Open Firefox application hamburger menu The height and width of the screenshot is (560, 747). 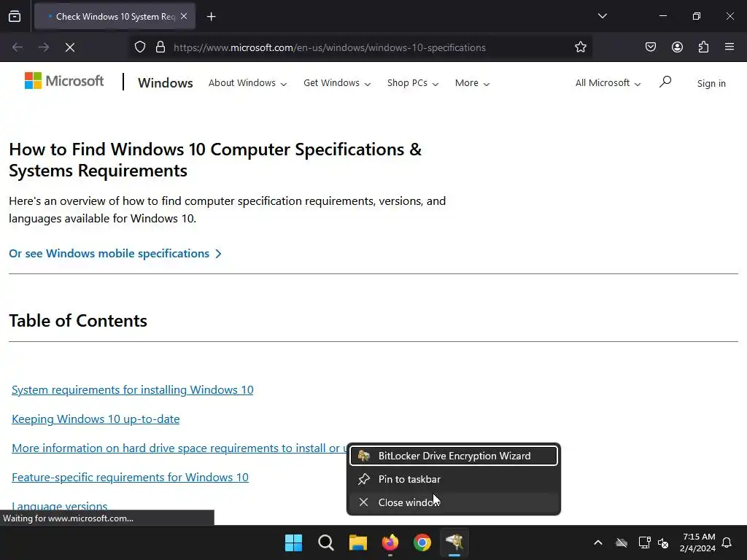pos(729,47)
